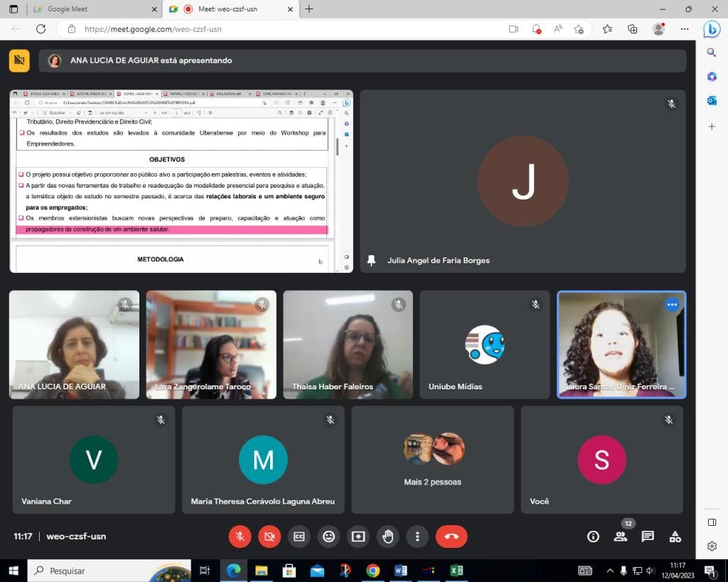Image resolution: width=728 pixels, height=582 pixels.
Task: Toggle closed captions button
Action: (299, 537)
